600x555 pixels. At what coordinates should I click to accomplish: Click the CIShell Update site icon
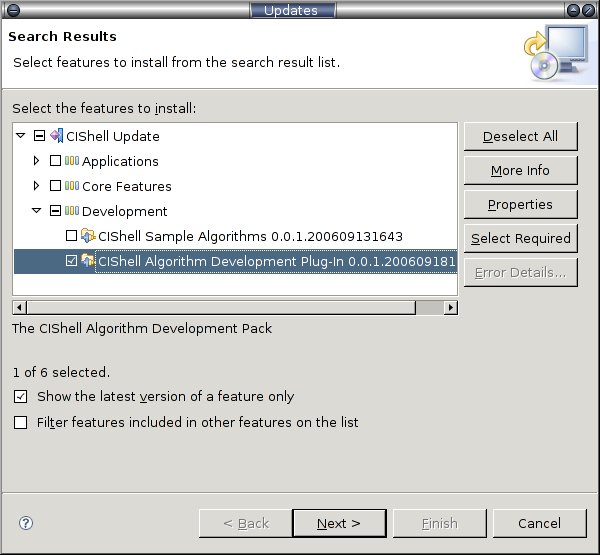(x=57, y=136)
